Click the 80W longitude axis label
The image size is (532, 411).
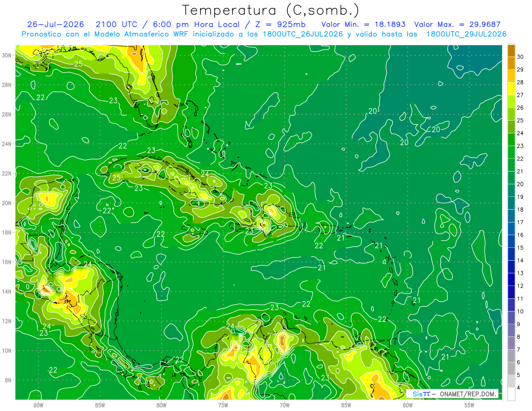point(161,405)
